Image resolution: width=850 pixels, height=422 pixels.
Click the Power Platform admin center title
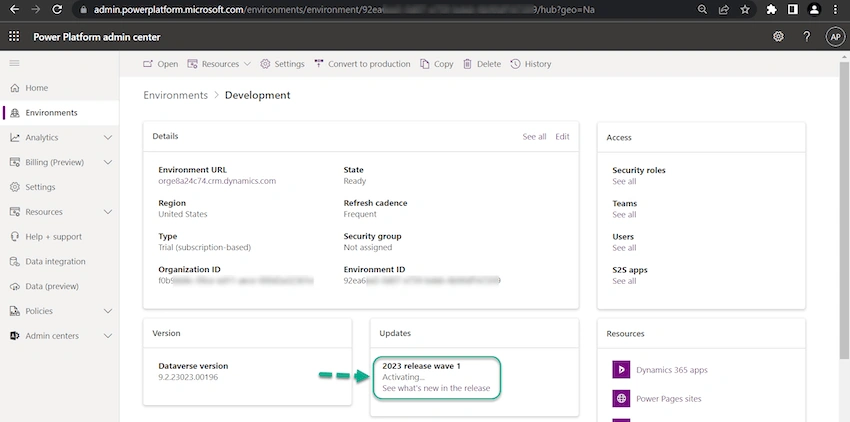point(96,37)
